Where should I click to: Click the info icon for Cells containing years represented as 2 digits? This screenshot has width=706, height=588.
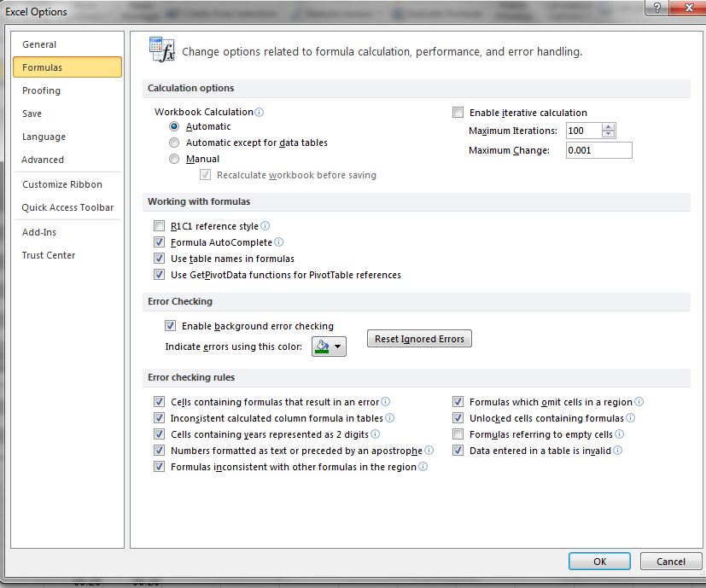(x=375, y=434)
